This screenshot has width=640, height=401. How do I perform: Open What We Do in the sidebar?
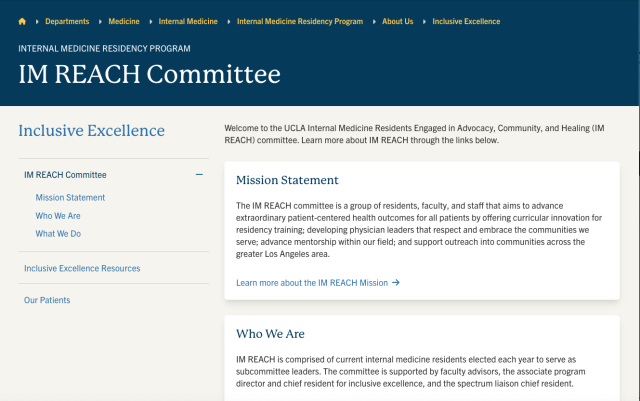coord(58,234)
